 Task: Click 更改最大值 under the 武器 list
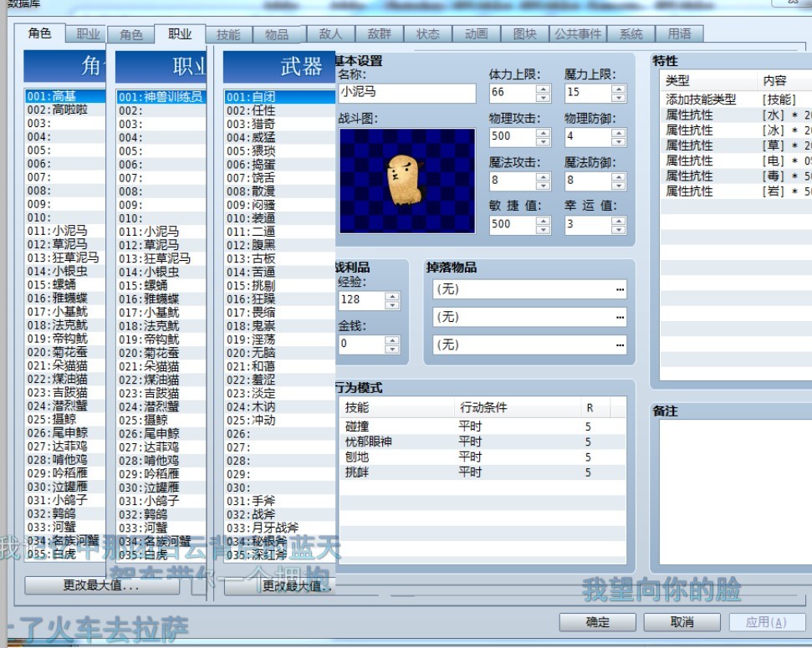[279, 586]
